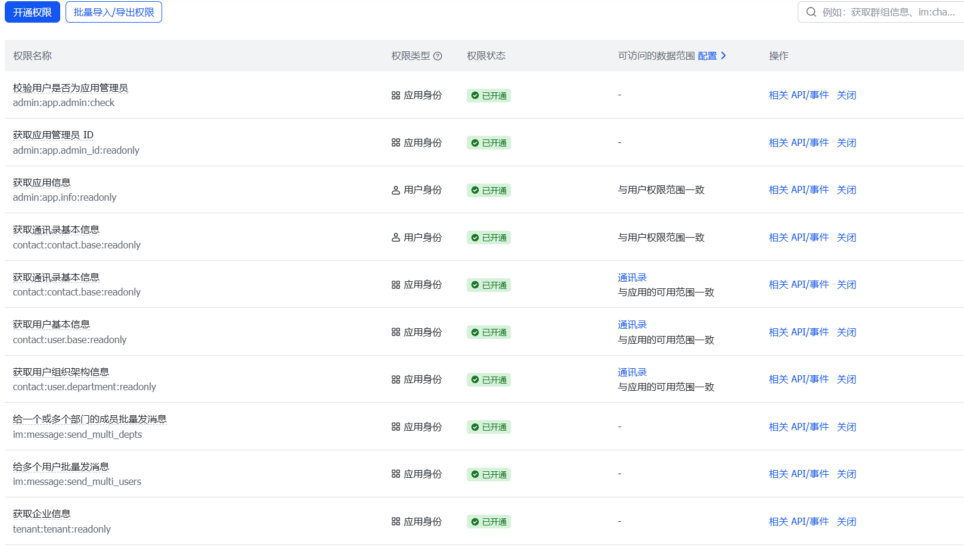
Task: Click the 用户身份 icon in admin:app.info:readonly row
Action: click(396, 190)
